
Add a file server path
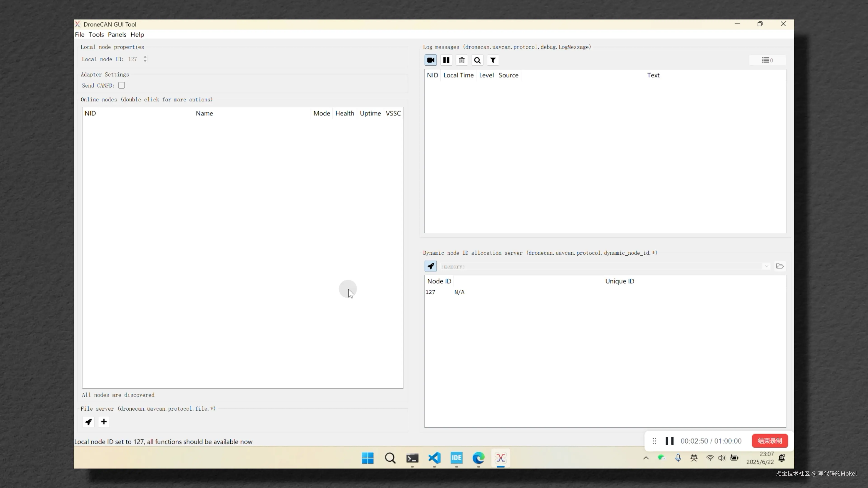tap(104, 422)
